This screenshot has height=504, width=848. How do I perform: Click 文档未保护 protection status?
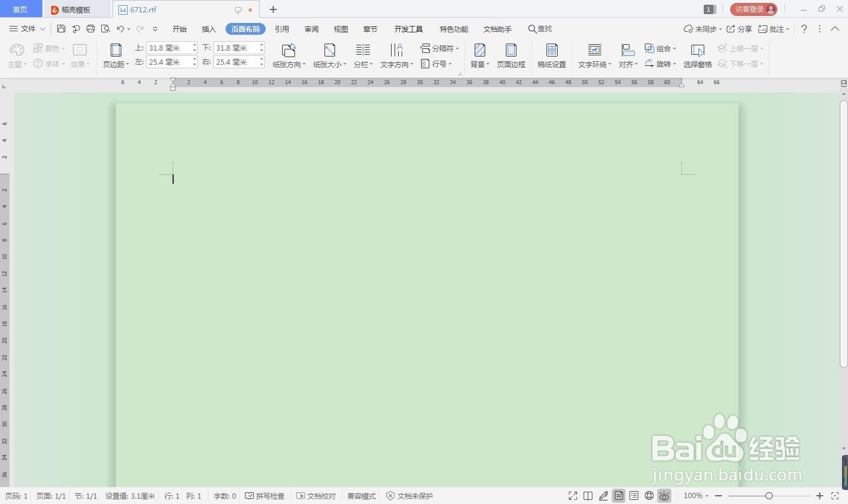409,496
